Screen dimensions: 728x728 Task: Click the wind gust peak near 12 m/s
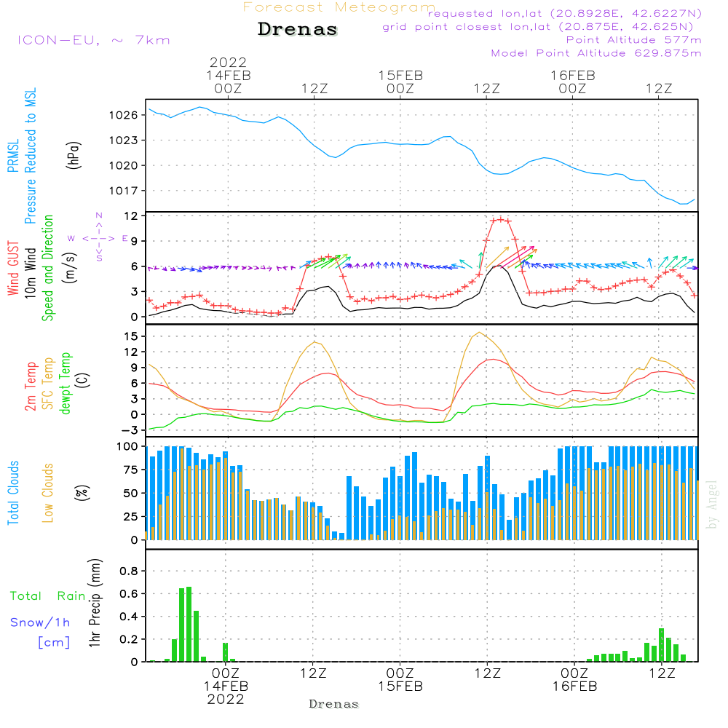pyautogui.click(x=500, y=219)
